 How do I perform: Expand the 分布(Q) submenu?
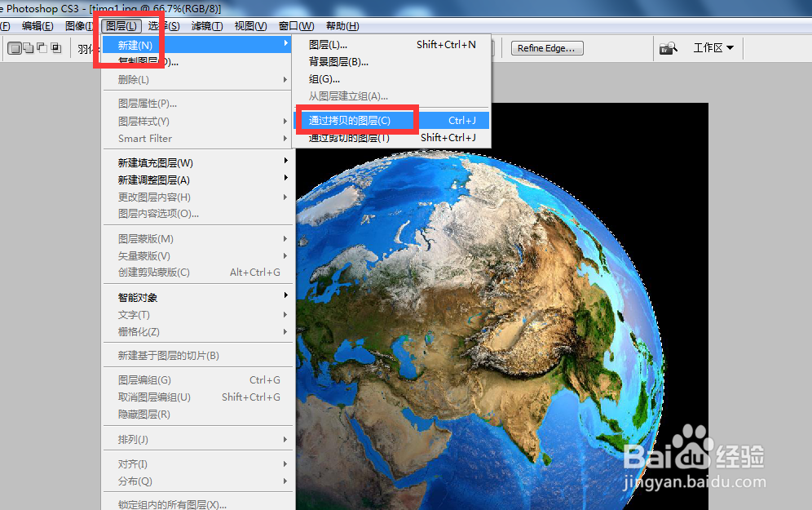(197, 481)
